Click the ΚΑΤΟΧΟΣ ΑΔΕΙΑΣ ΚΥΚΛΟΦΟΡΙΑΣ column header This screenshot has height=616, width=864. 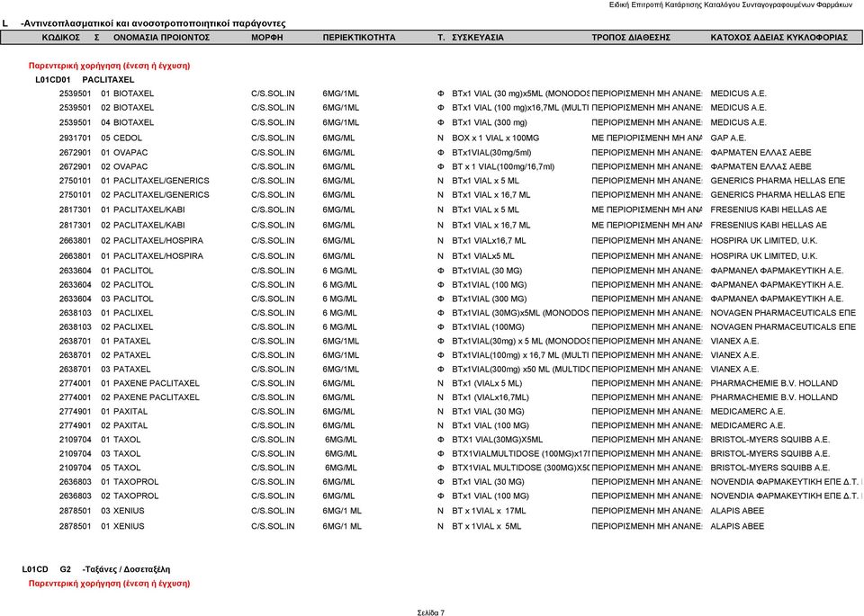(x=778, y=38)
